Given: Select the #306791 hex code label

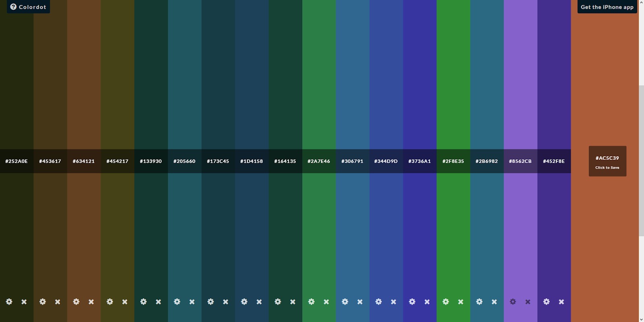Looking at the screenshot, I should coord(352,161).
